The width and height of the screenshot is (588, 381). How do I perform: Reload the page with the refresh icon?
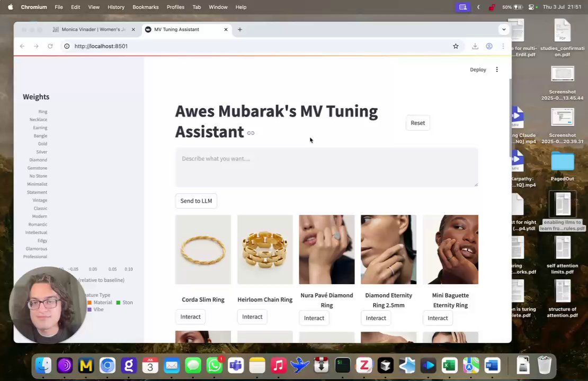point(50,46)
